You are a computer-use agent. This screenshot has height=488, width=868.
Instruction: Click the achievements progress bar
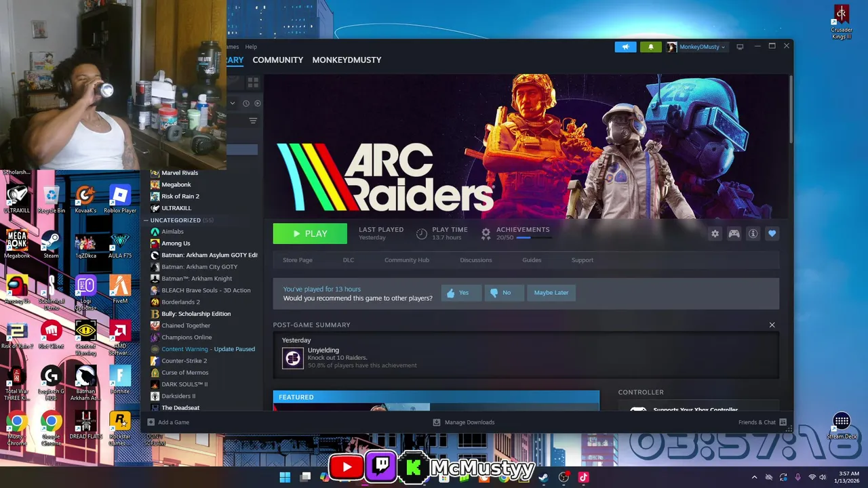point(533,238)
